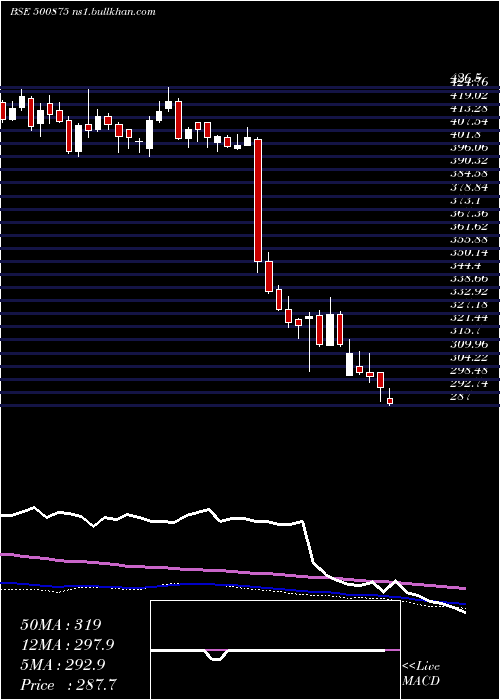This screenshot has width=500, height=700.
Task: Select the 419.02 price axis label
Action: pos(470,95)
